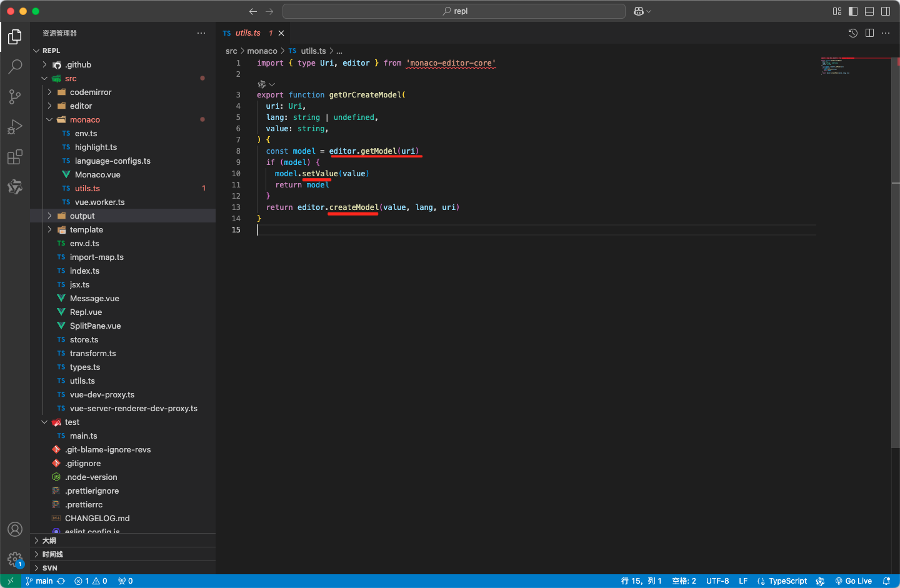Expand the 时间线 timeline section
Image resolution: width=900 pixels, height=588 pixels.
click(x=122, y=554)
